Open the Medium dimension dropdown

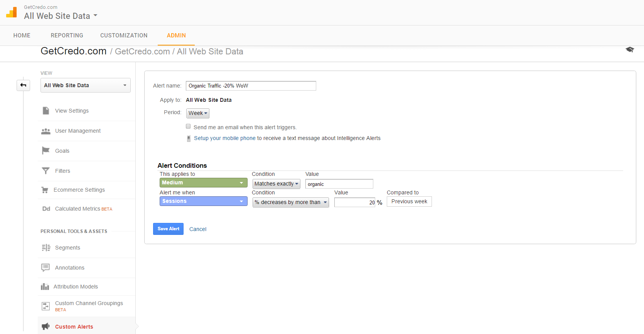pos(204,182)
